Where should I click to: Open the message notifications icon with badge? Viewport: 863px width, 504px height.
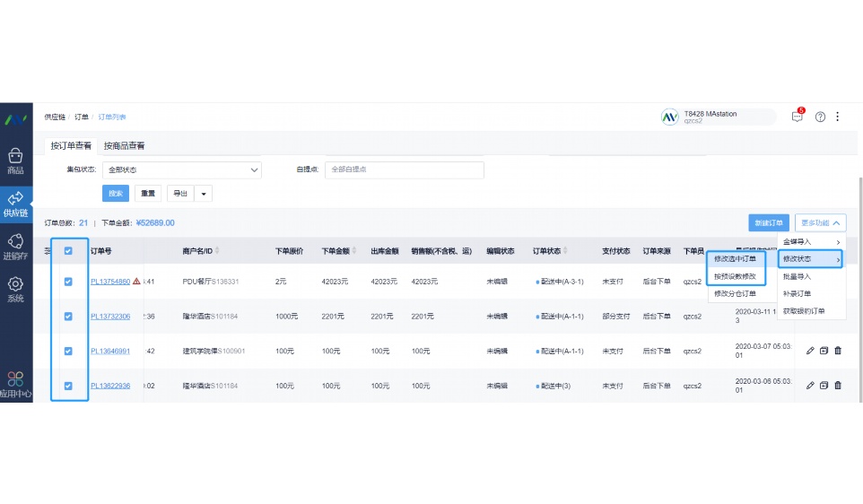(797, 117)
